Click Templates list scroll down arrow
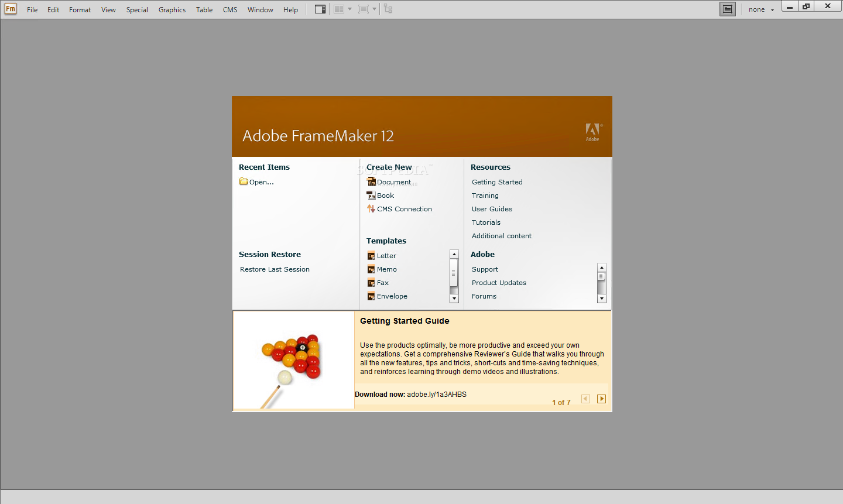Image resolution: width=843 pixels, height=504 pixels. [x=454, y=299]
